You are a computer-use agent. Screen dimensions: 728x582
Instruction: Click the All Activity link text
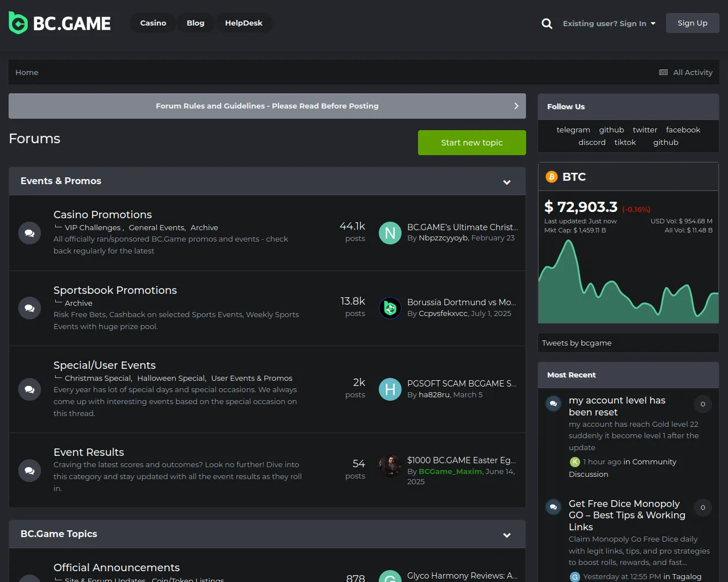[x=693, y=72]
